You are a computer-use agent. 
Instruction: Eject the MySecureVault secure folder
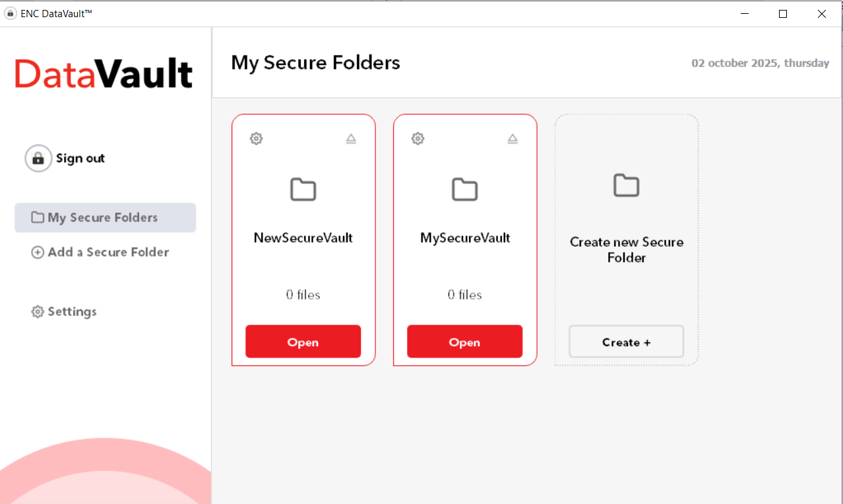tap(513, 139)
